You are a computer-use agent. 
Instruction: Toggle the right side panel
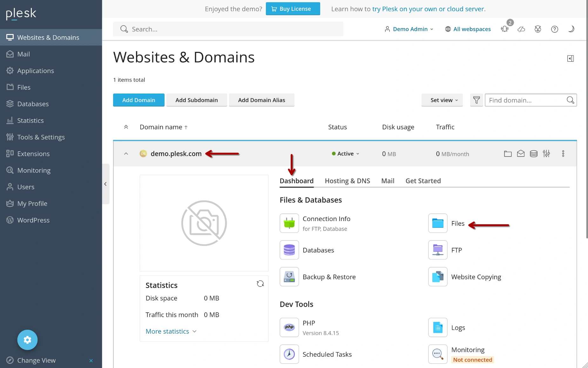pyautogui.click(x=570, y=59)
